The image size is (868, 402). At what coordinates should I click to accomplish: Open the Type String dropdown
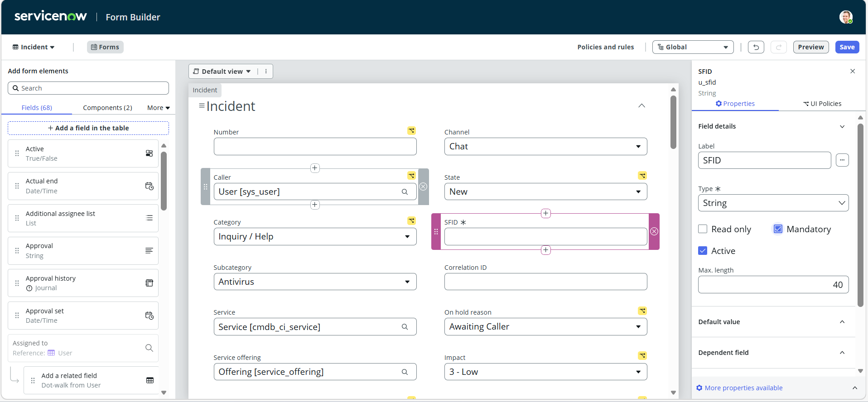(x=773, y=203)
